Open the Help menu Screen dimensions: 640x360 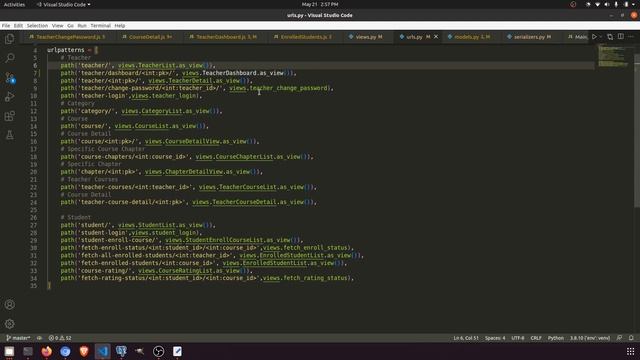pyautogui.click(x=120, y=25)
